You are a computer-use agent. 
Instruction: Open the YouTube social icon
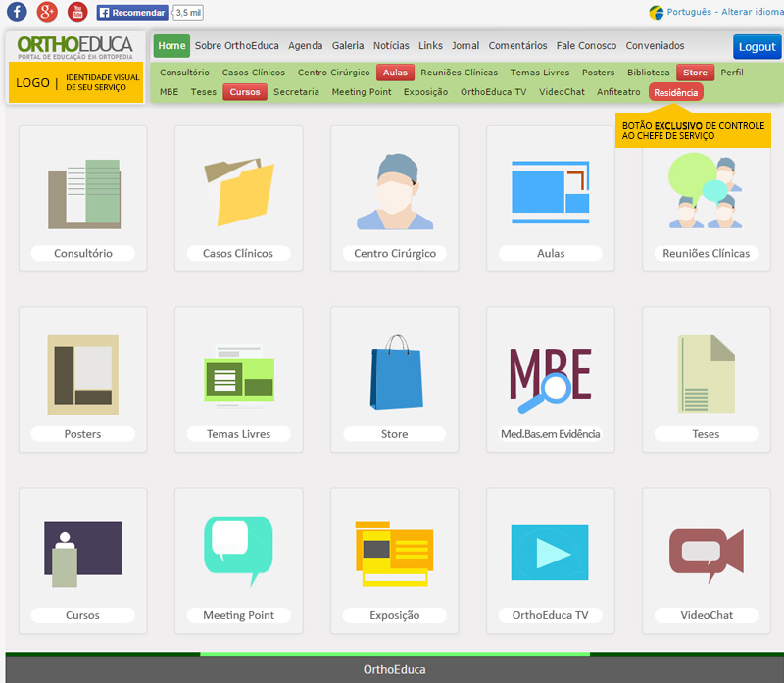77,12
